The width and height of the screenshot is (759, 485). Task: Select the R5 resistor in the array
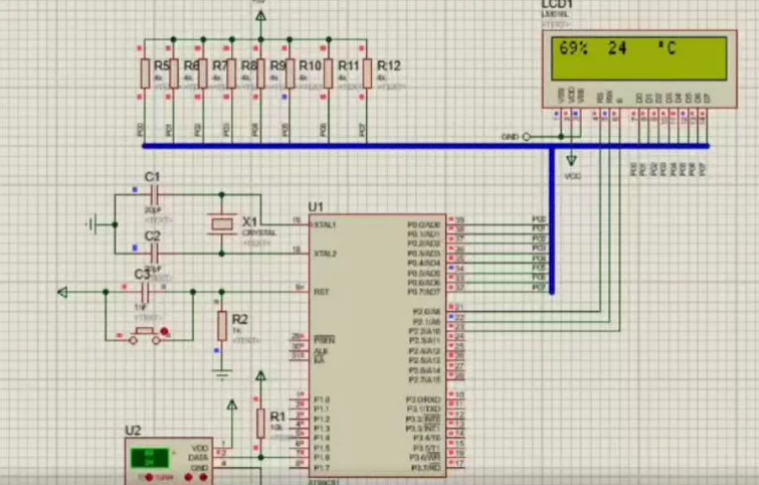point(145,72)
